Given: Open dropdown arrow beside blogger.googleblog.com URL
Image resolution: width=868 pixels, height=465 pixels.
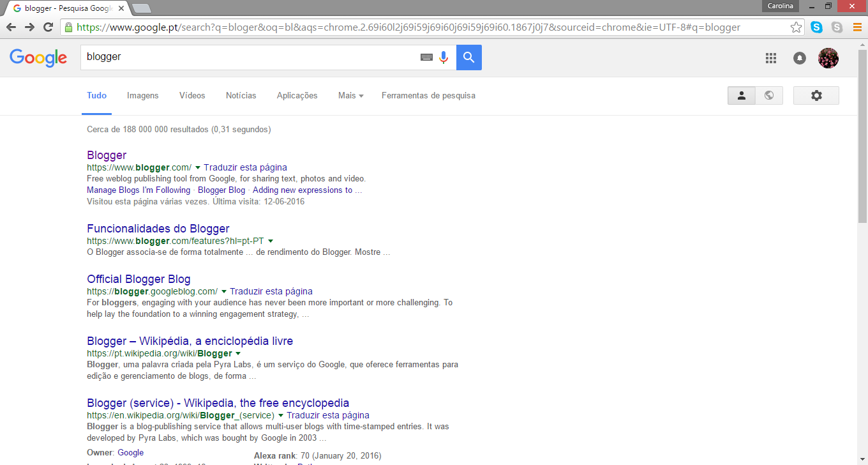Looking at the screenshot, I should 224,291.
